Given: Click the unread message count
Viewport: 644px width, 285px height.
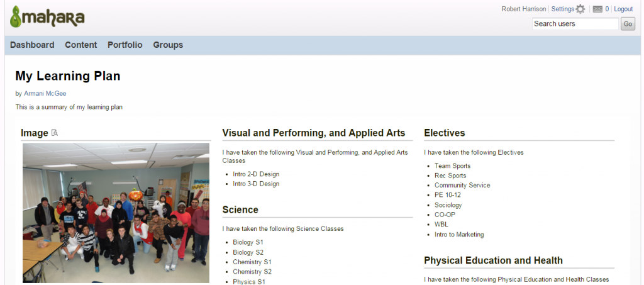Looking at the screenshot, I should pyautogui.click(x=607, y=9).
